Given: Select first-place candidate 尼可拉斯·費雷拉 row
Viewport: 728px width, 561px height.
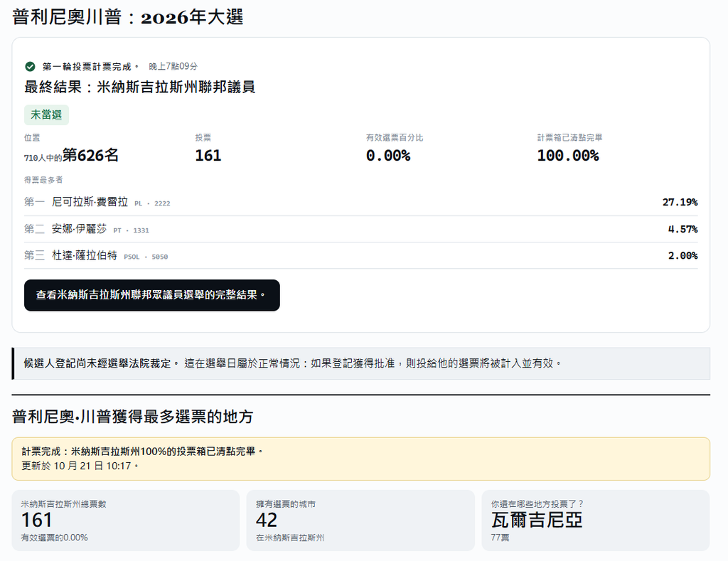Looking at the screenshot, I should pos(360,202).
